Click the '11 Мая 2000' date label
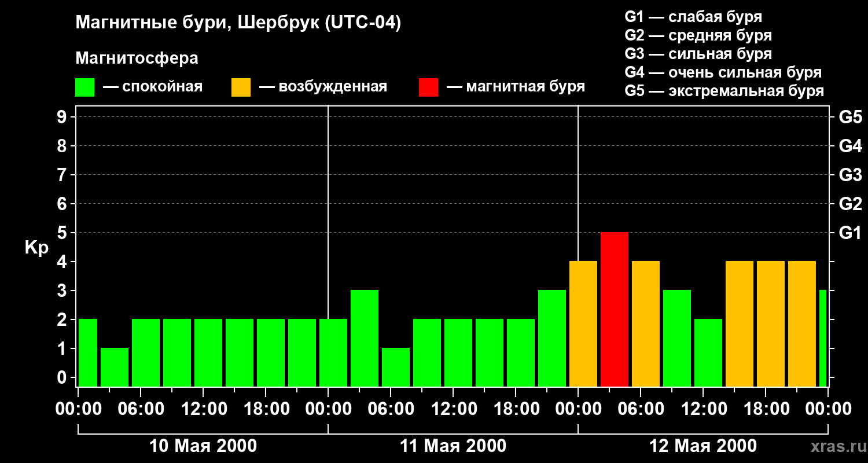The width and height of the screenshot is (868, 463). (453, 446)
